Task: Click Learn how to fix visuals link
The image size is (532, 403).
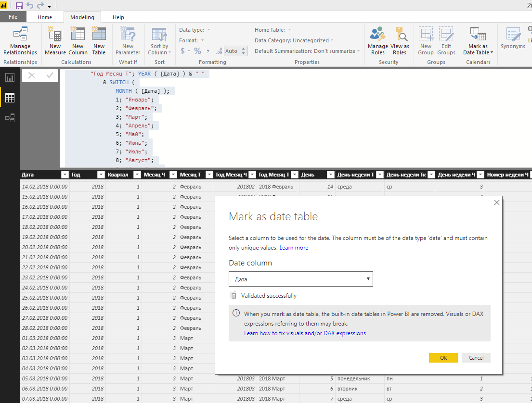Action: [x=305, y=333]
